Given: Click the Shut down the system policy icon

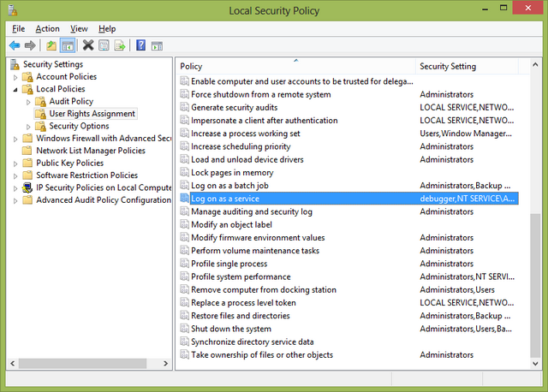Looking at the screenshot, I should pos(184,329).
